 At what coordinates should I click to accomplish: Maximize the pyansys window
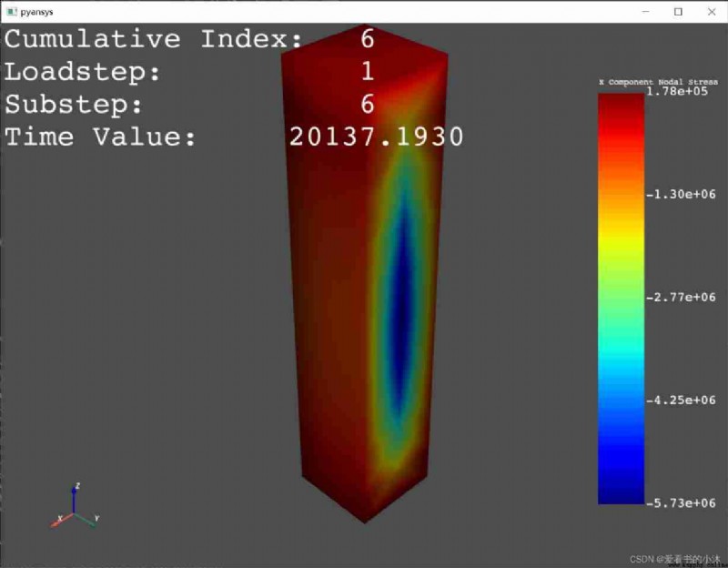pyautogui.click(x=678, y=12)
